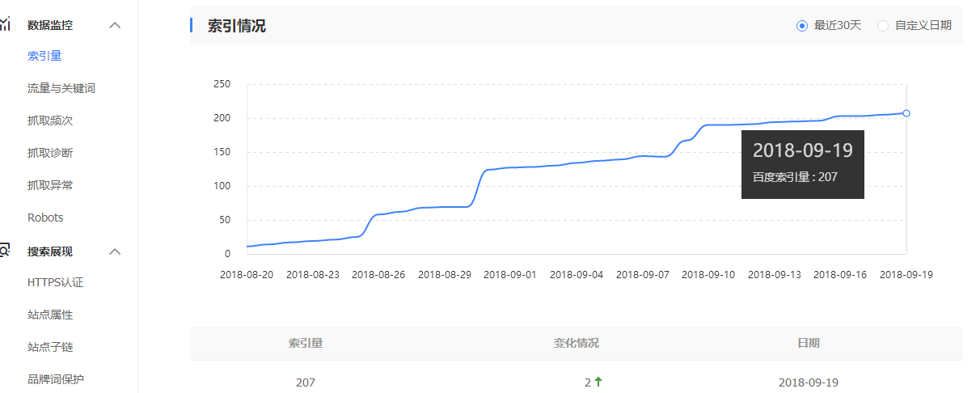Open 品牌词保护 in the sidebar
The image size is (980, 393).
coord(55,379)
